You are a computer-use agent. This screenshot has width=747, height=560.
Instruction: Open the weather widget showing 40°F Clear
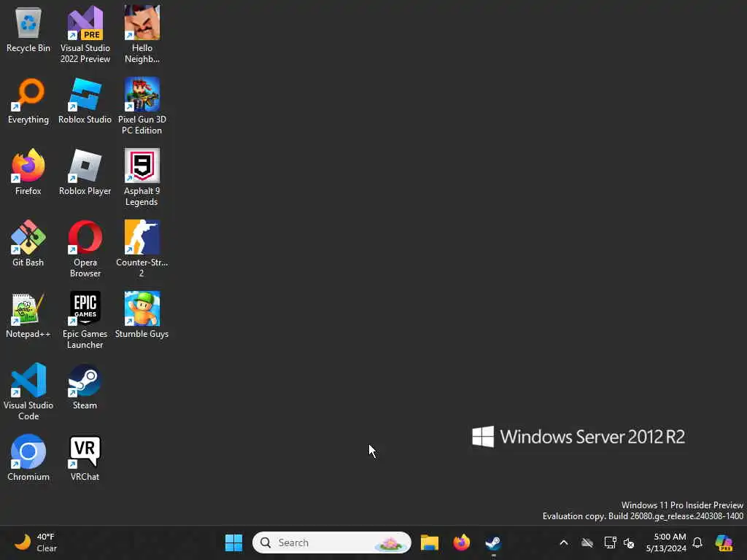click(x=35, y=542)
